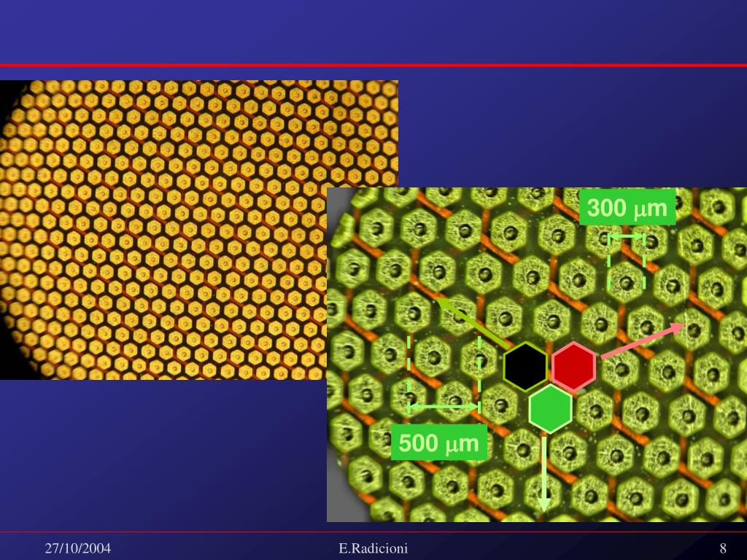Viewport: 747px width, 560px height.
Task: Click the 300 µm label
Action: [x=627, y=207]
